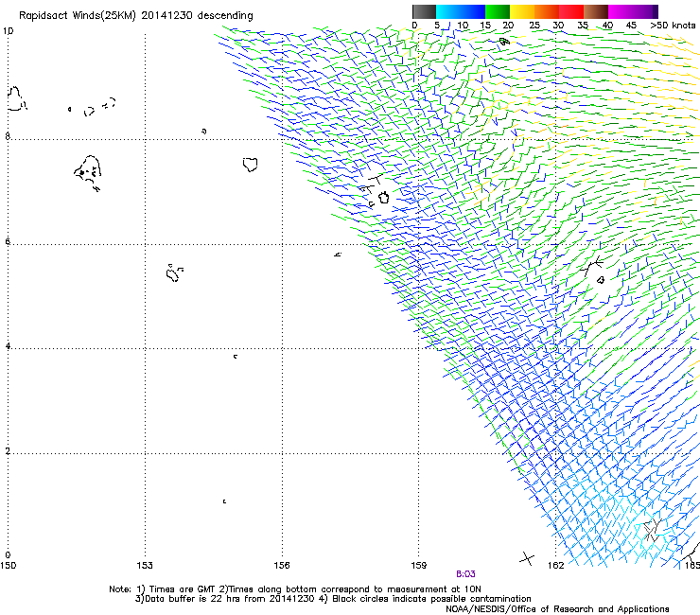Click the orange 25-30 knots legend color

pos(547,11)
